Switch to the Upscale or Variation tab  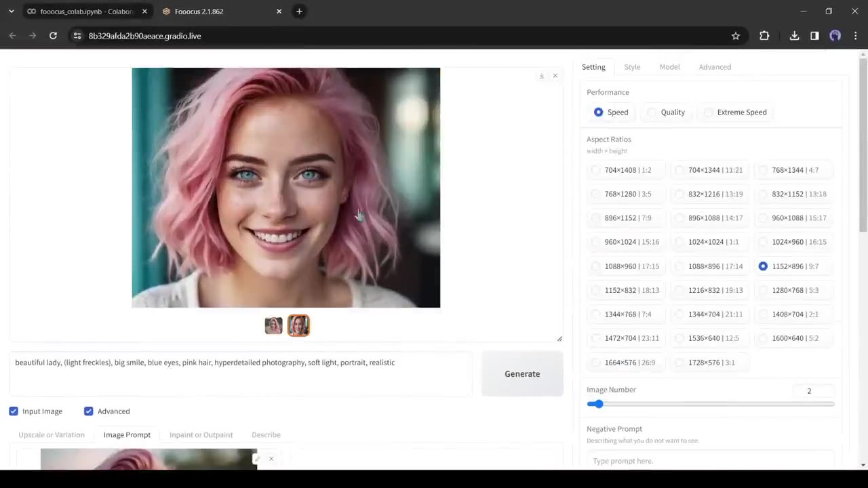[52, 434]
